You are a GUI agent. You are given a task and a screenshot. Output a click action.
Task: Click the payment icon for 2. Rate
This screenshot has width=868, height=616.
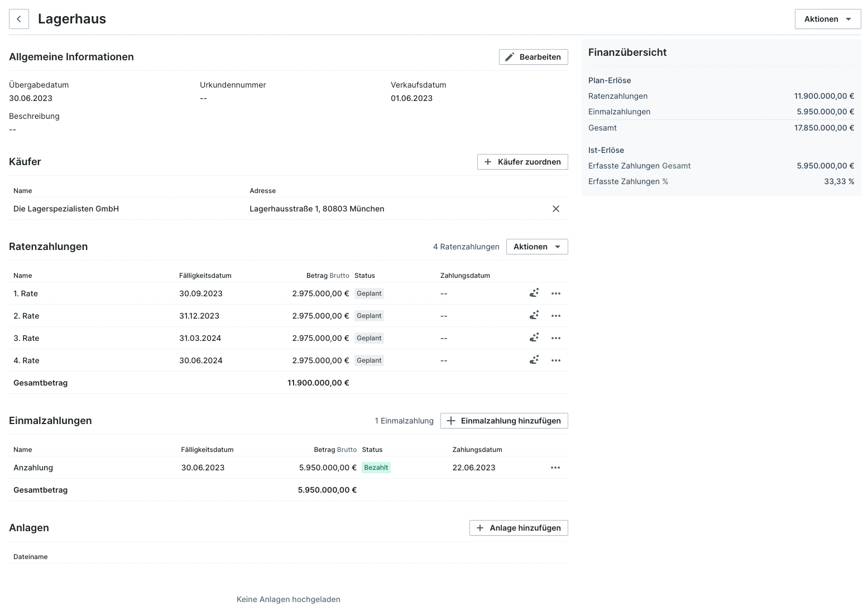click(534, 315)
